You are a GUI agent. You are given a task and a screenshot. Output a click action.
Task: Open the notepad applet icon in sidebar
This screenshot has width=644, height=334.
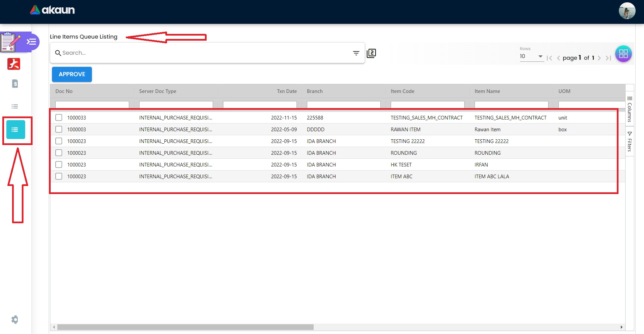click(10, 42)
